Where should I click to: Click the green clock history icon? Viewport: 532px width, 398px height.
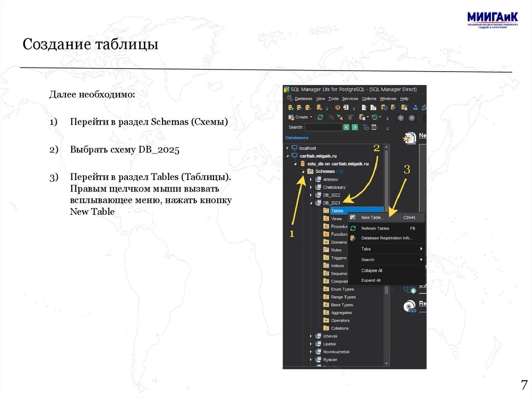tap(375, 117)
